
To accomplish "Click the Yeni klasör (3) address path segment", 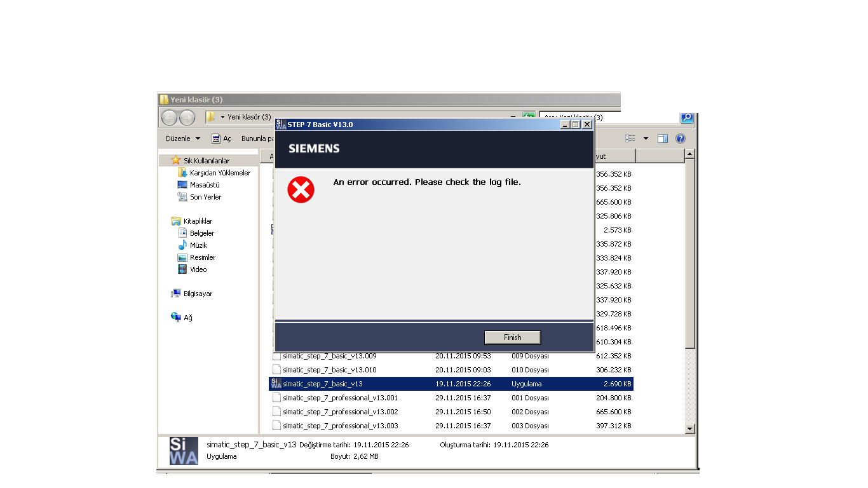I will 249,118.
